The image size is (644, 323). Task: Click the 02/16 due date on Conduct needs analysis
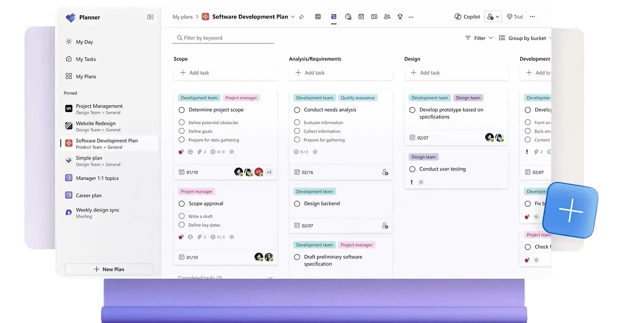(x=304, y=172)
